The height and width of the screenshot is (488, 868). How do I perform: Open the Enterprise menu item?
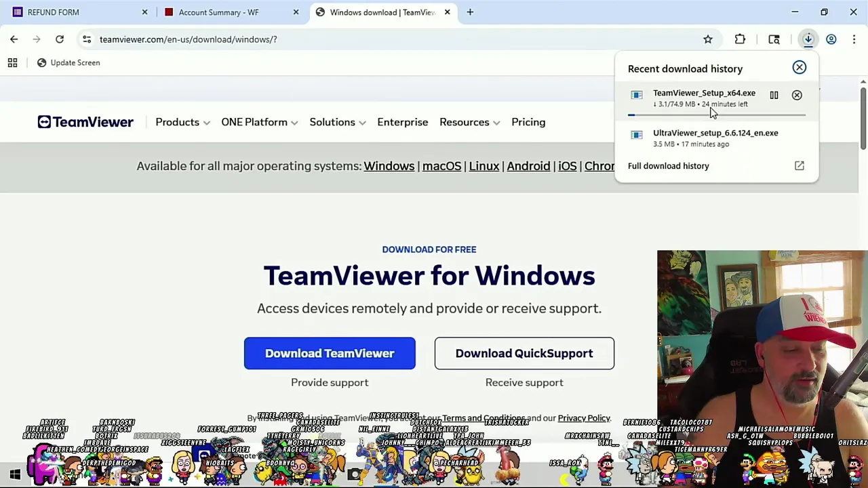point(403,122)
